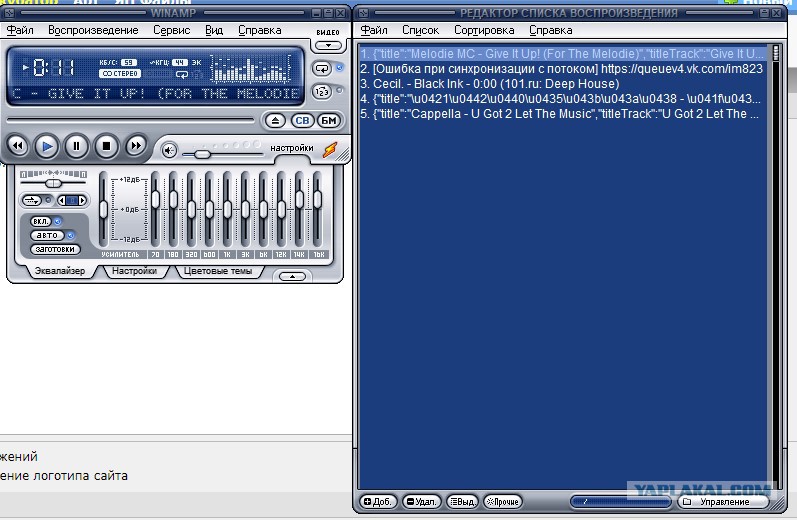The height and width of the screenshot is (520, 797).
Task: Toggle equalizer вкл. button
Action: 41,221
